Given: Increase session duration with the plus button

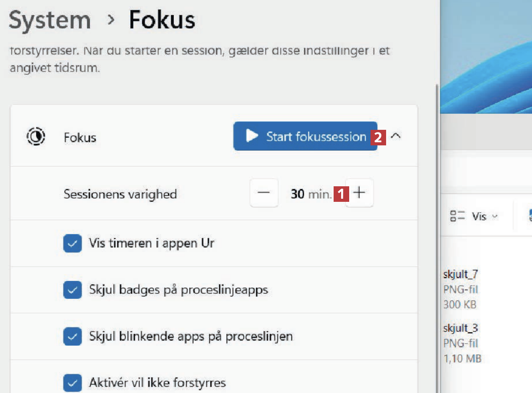Looking at the screenshot, I should [x=359, y=193].
